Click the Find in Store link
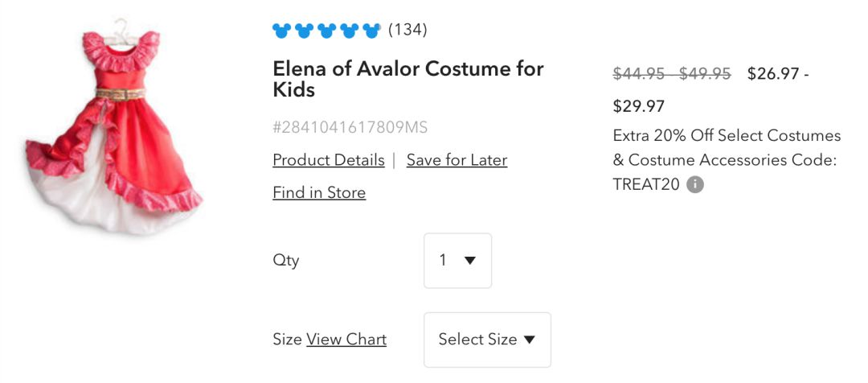The width and height of the screenshot is (868, 383). tap(319, 192)
